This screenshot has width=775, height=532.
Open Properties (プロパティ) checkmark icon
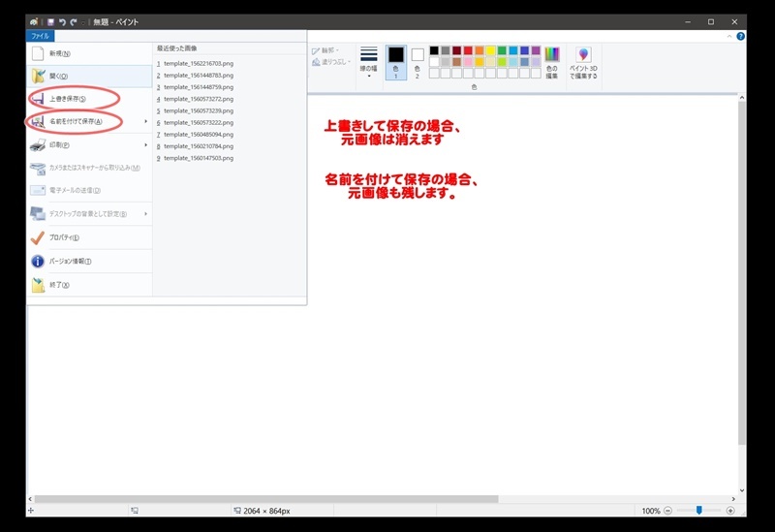point(38,237)
